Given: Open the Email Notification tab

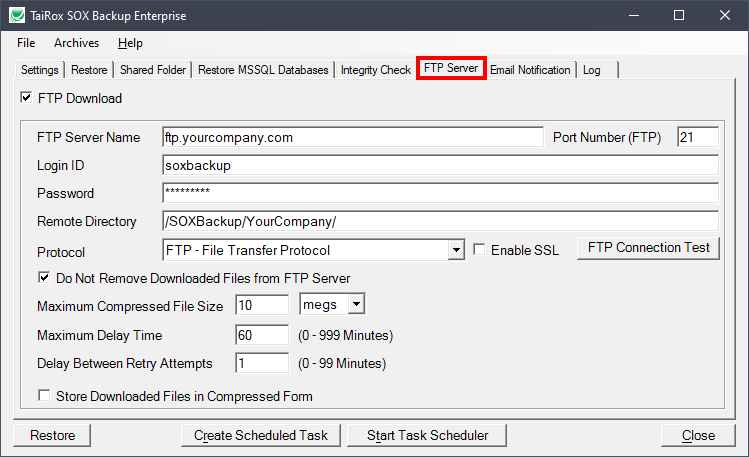Looking at the screenshot, I should (x=530, y=70).
